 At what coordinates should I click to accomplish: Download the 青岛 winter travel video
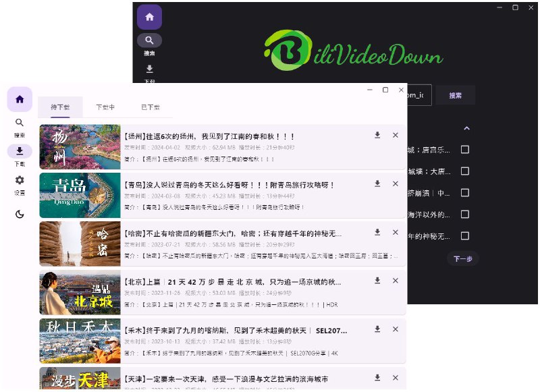point(377,184)
